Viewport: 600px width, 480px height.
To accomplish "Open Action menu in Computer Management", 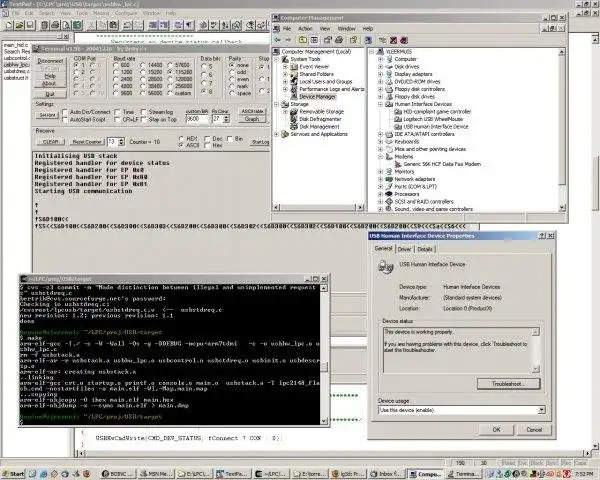I will click(x=305, y=29).
